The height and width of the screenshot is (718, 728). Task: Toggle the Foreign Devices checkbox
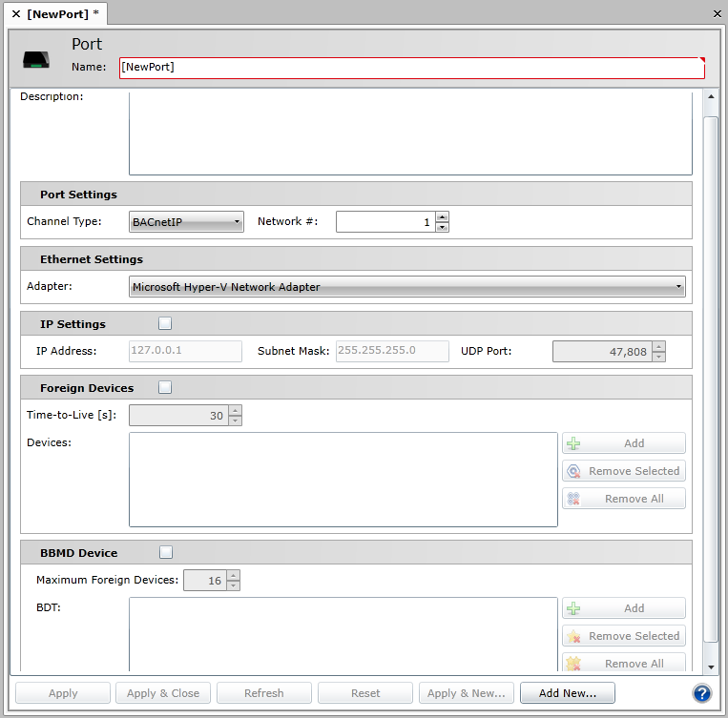pyautogui.click(x=165, y=388)
